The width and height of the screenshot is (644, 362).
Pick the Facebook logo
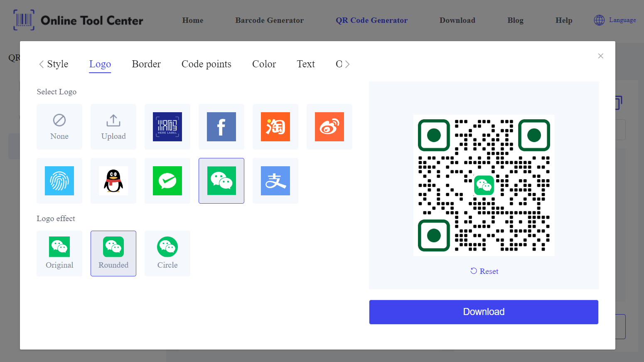221,127
